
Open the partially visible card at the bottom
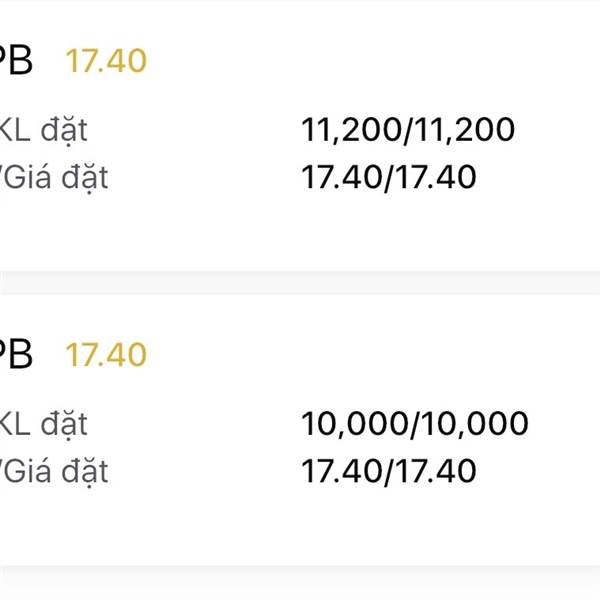pos(300,590)
